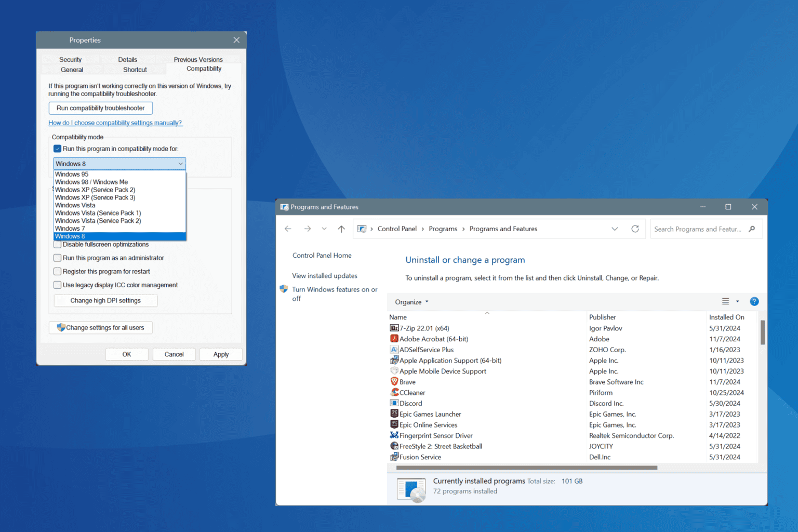
Task: Check Register this program for restart
Action: coord(57,271)
